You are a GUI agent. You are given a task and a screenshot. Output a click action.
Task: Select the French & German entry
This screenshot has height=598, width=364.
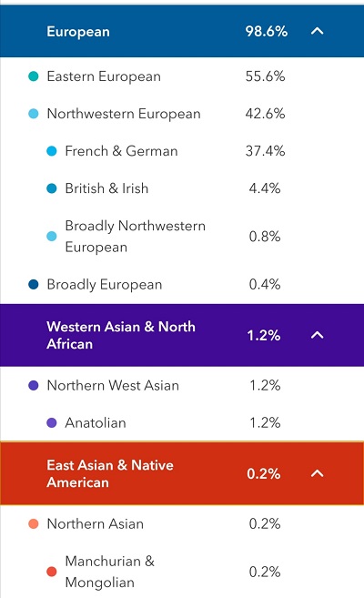tap(182, 151)
